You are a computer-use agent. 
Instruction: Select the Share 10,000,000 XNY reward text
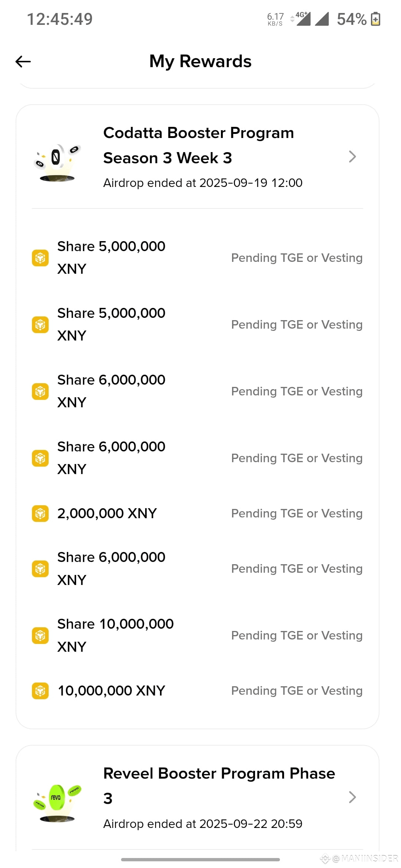click(115, 635)
